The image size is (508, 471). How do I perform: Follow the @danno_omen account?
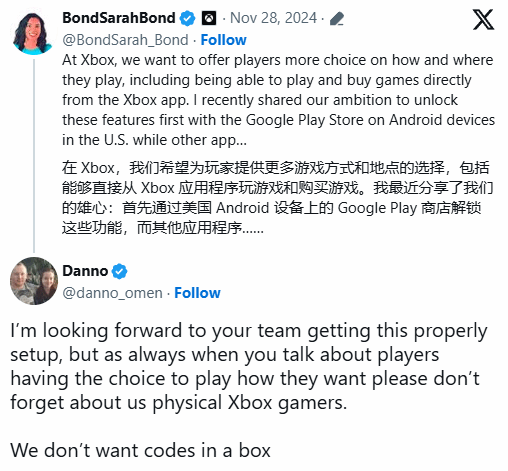[197, 293]
